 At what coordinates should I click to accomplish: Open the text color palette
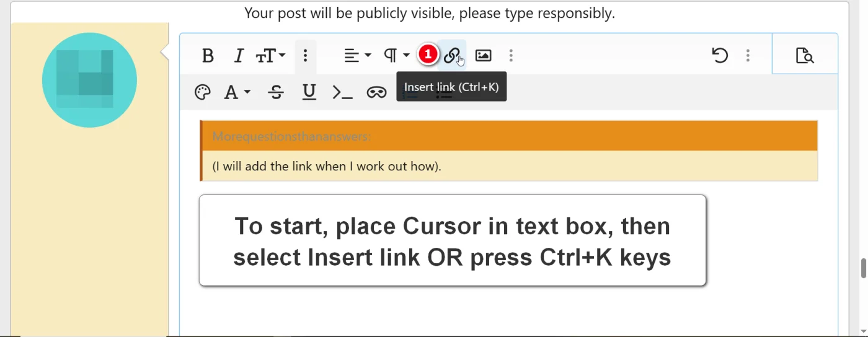[203, 92]
